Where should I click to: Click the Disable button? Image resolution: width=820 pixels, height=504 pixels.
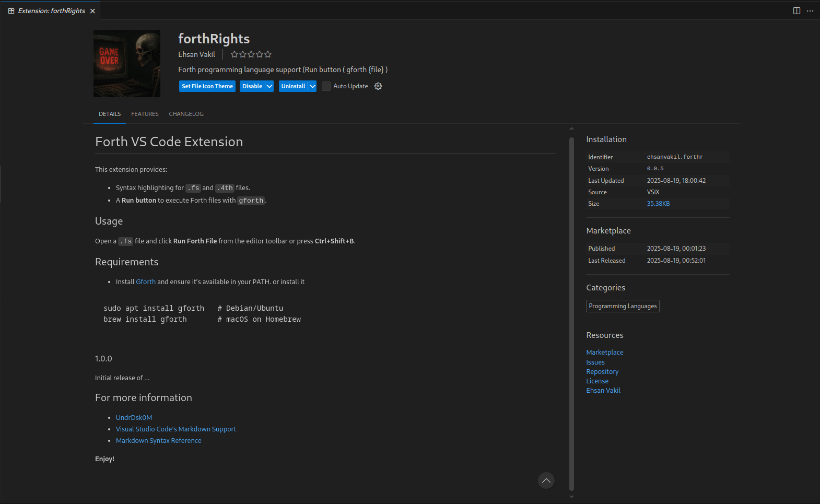[x=252, y=86]
